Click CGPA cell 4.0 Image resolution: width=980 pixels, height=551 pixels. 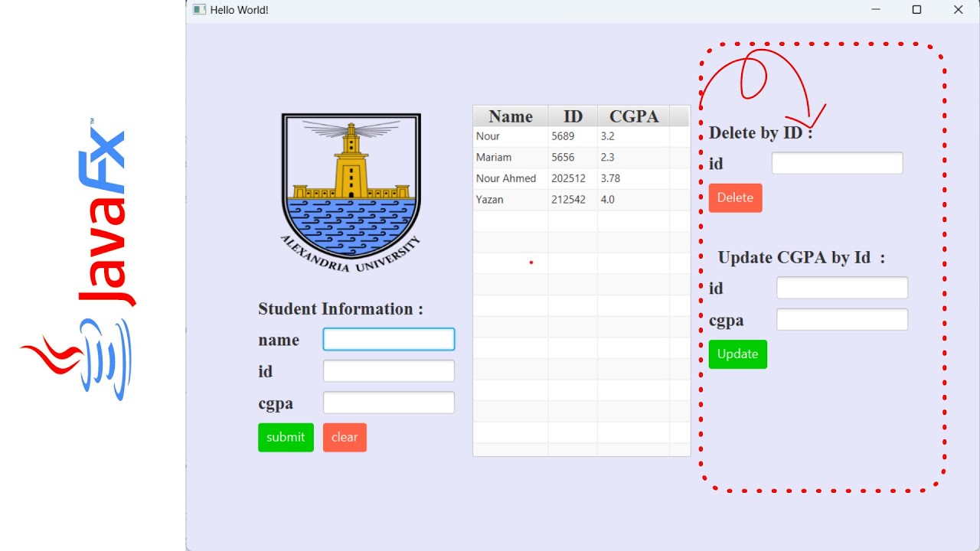coord(633,200)
